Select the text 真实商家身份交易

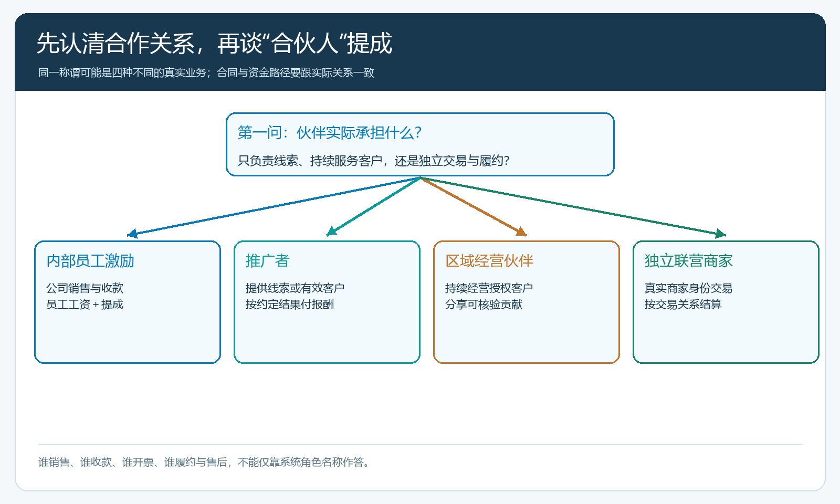[688, 288]
